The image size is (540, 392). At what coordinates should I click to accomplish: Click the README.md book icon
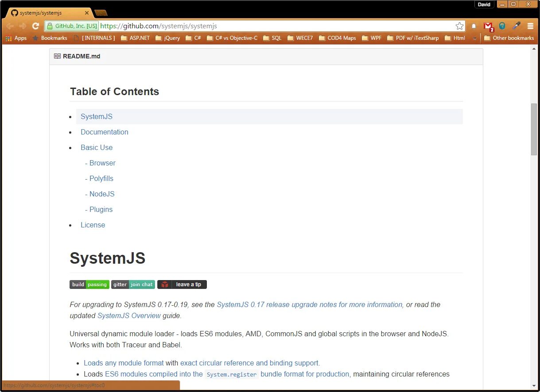tap(57, 56)
